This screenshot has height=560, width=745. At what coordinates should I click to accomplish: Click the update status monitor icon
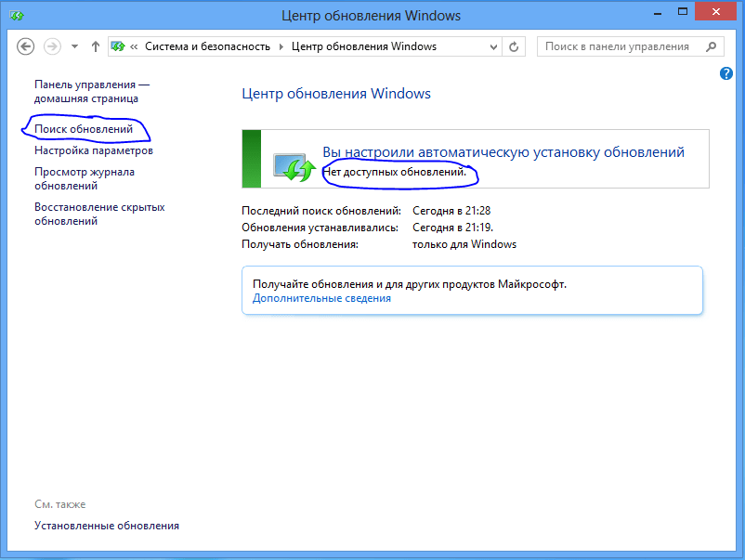tap(294, 167)
